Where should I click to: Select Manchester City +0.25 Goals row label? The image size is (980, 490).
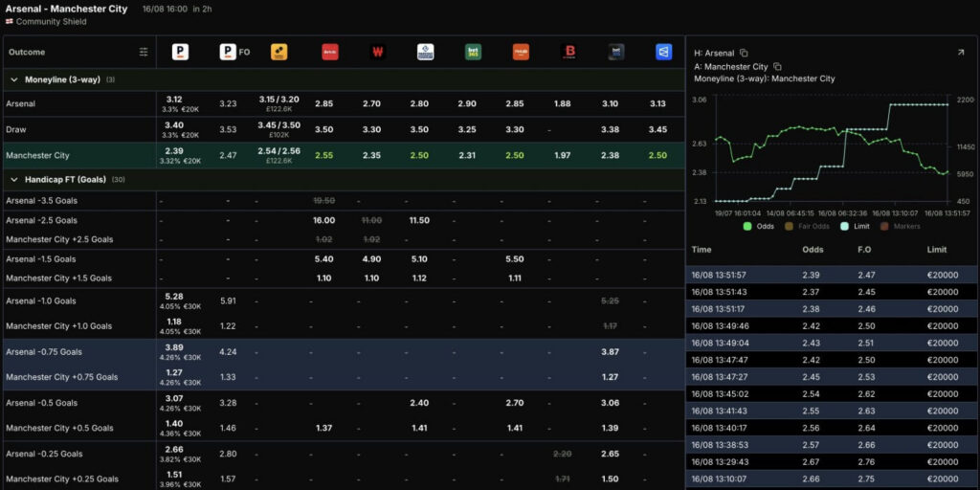61,479
